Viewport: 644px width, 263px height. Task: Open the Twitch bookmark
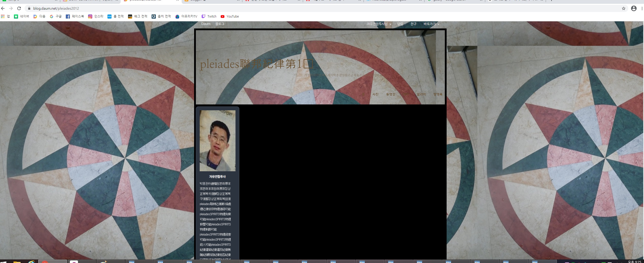209,16
